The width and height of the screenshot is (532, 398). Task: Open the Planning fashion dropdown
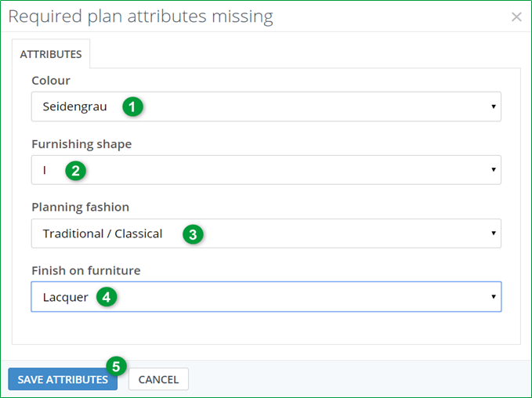pos(266,233)
